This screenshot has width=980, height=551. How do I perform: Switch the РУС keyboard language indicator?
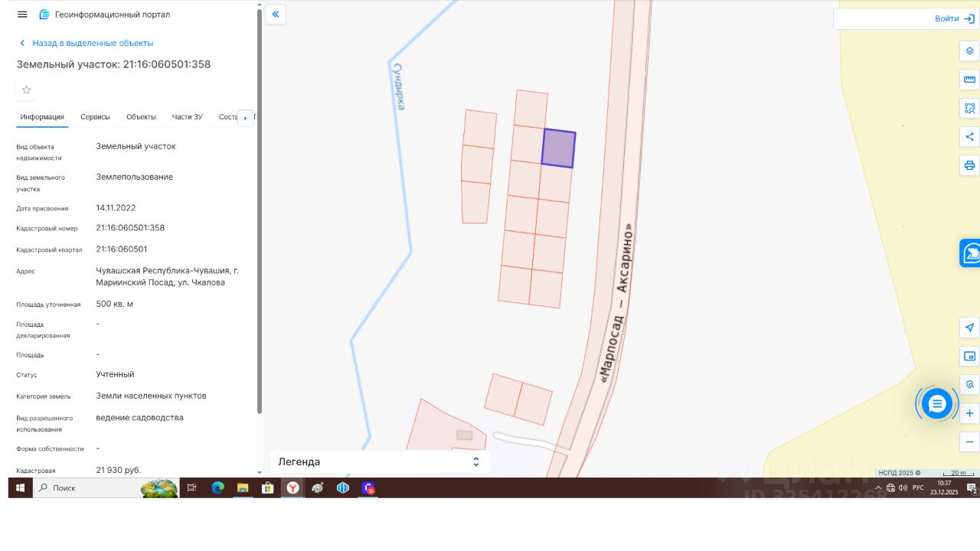click(x=918, y=488)
